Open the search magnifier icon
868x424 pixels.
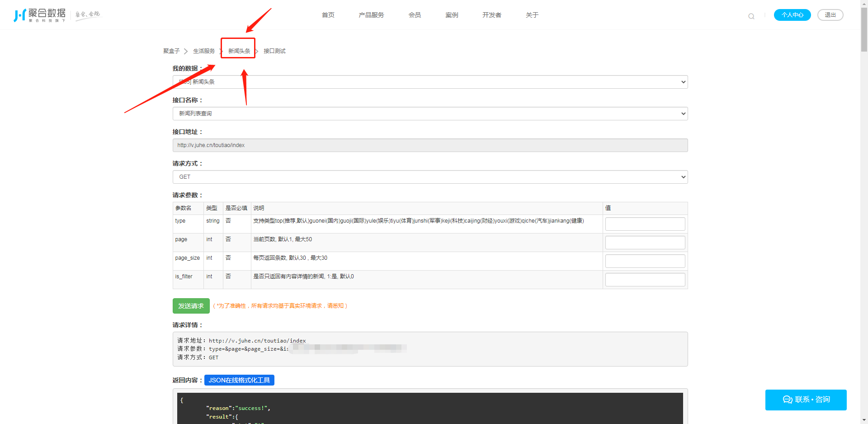(751, 16)
